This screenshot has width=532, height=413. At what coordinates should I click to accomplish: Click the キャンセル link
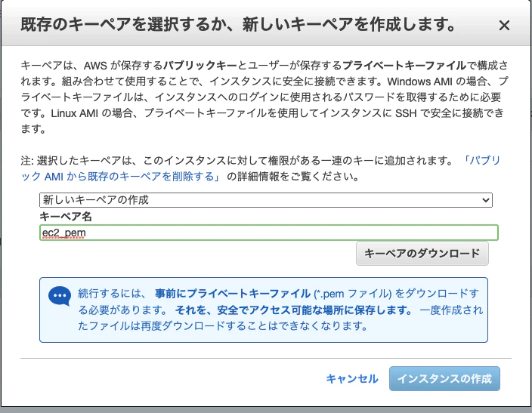[x=352, y=378]
